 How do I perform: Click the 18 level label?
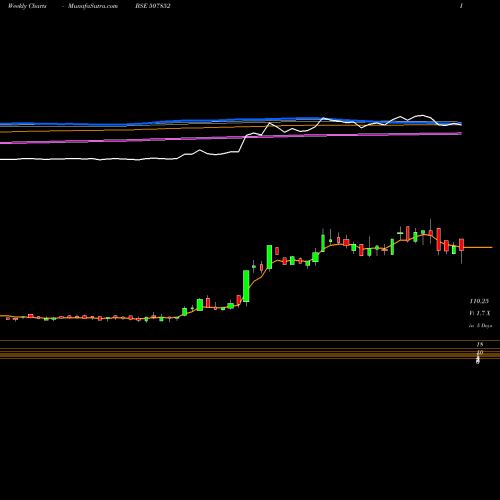(480, 344)
